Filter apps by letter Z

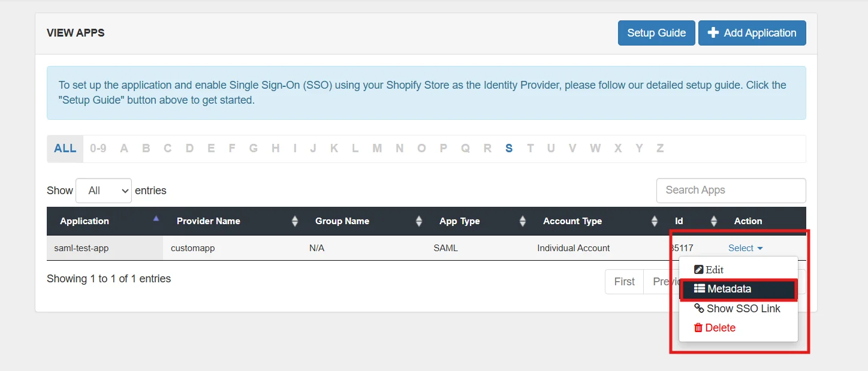[660, 148]
